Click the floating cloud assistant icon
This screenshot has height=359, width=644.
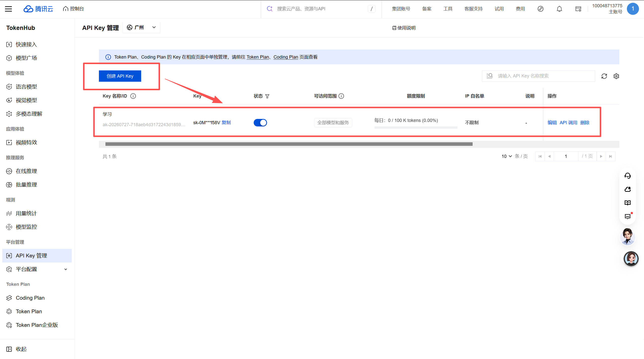tap(628, 189)
